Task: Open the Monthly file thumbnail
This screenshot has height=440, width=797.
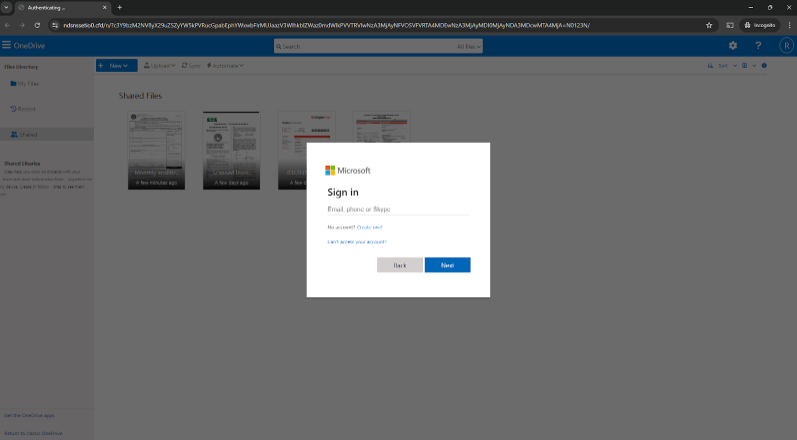Action: [157, 151]
